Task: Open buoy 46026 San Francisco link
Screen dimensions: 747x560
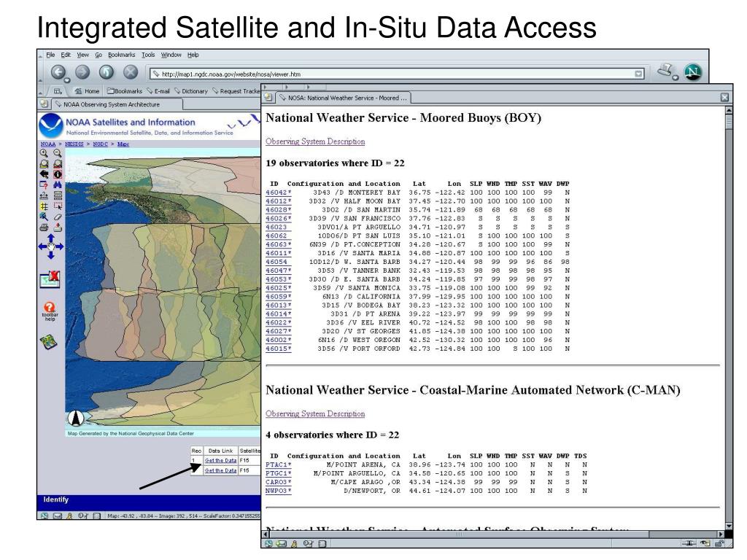Action: point(278,219)
